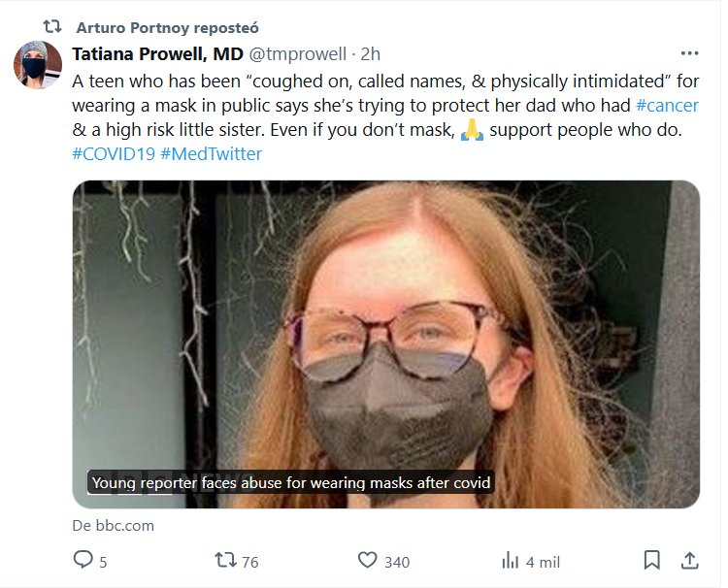Like the tweet using the heart icon
This screenshot has width=728, height=588.
[x=368, y=561]
